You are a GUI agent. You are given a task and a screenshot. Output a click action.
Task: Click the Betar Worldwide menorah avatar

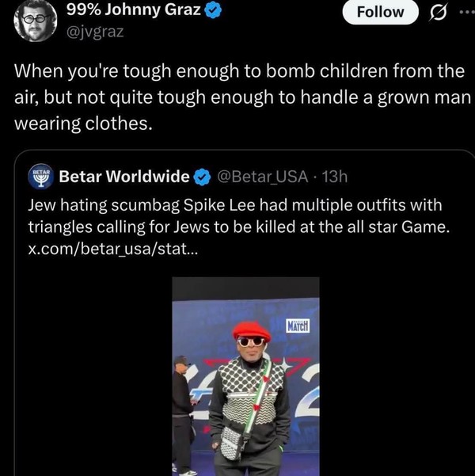[x=40, y=175]
